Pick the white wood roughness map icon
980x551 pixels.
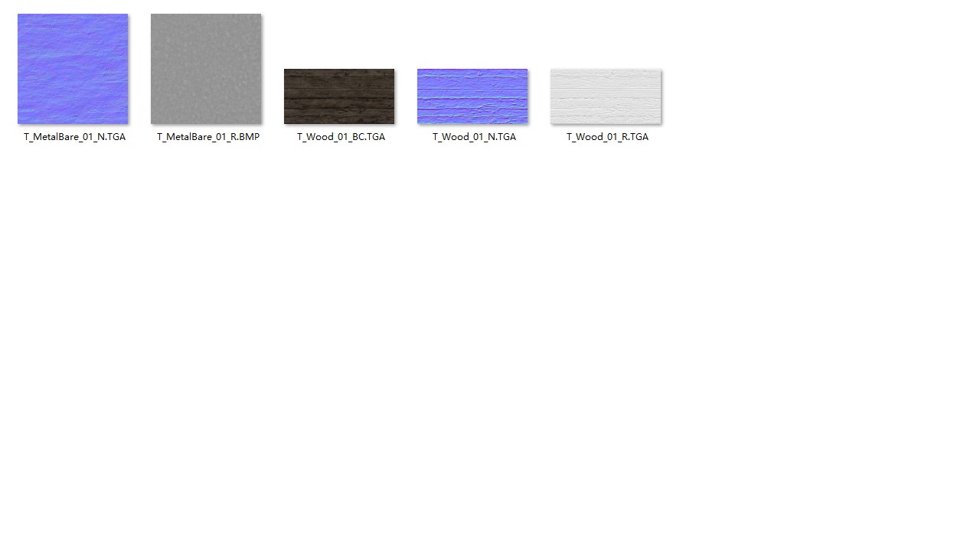click(606, 96)
